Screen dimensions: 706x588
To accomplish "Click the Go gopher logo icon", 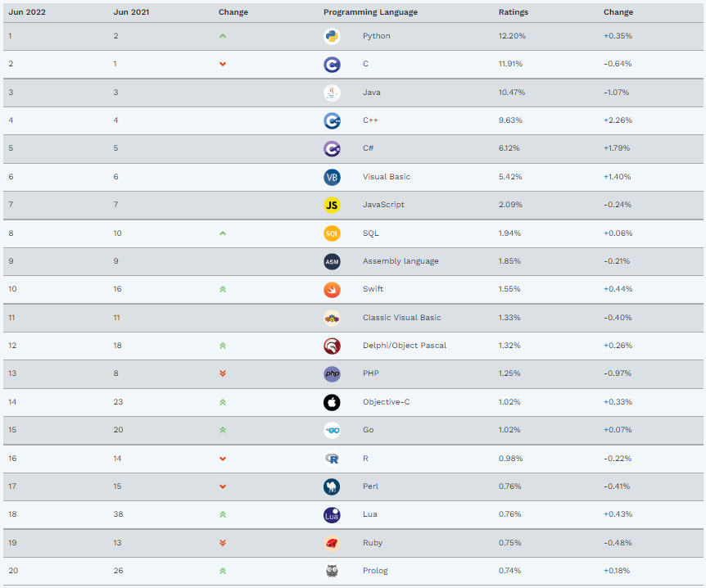I will (332, 430).
